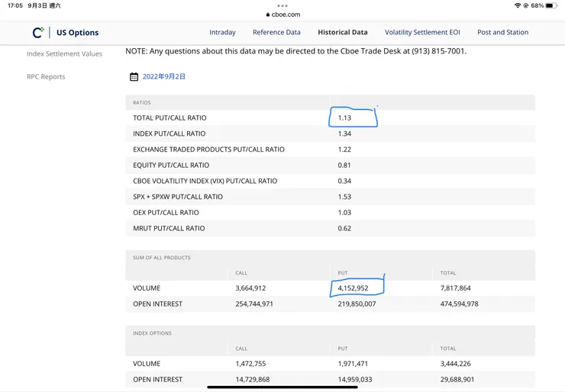Tap the Wi-Fi status icon
The width and height of the screenshot is (565, 392).
518,5
